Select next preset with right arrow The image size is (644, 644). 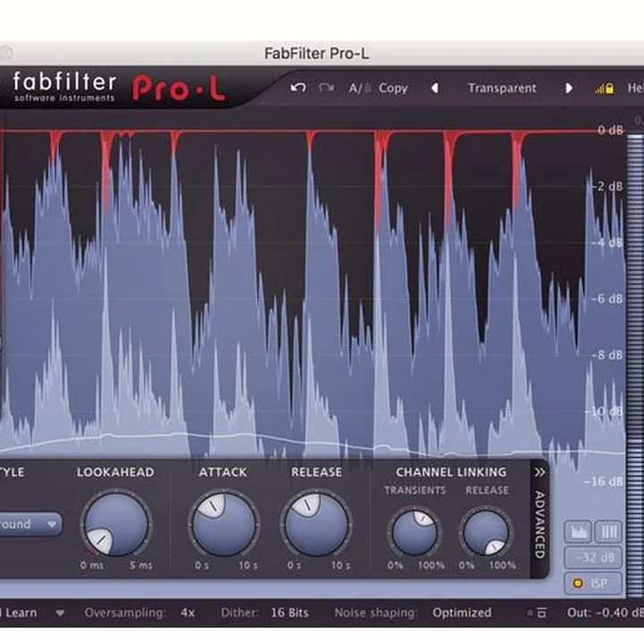(x=569, y=88)
